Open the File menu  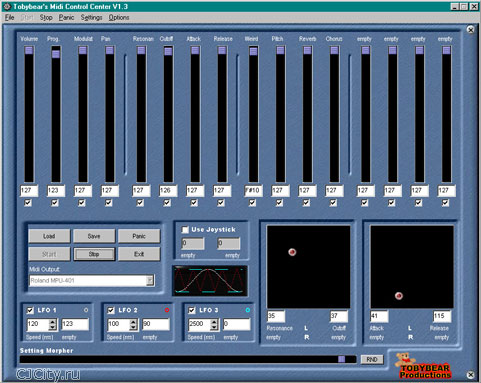coord(9,17)
